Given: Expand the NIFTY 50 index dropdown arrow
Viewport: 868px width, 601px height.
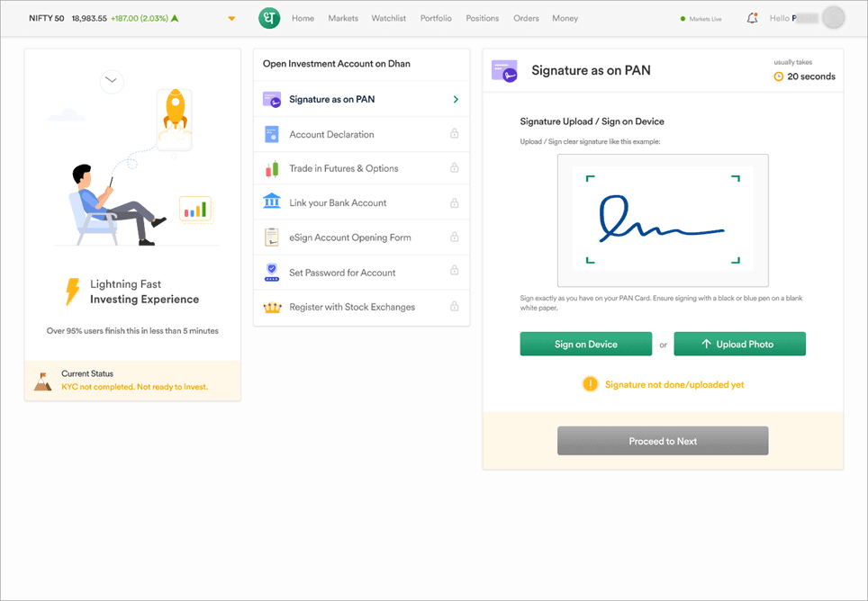Looking at the screenshot, I should pos(231,19).
